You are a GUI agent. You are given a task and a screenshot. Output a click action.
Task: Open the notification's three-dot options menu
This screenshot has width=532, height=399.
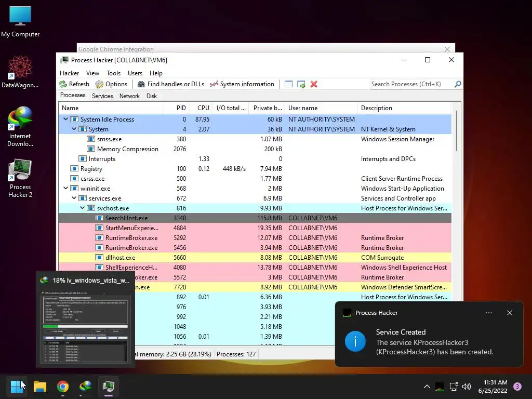(x=488, y=313)
